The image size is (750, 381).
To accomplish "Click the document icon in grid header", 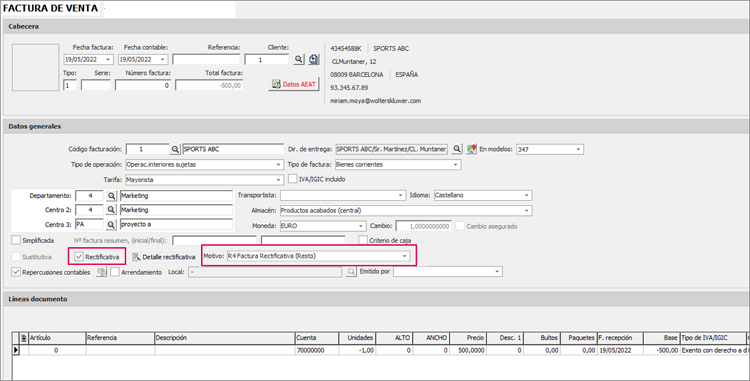I will pyautogui.click(x=24, y=338).
